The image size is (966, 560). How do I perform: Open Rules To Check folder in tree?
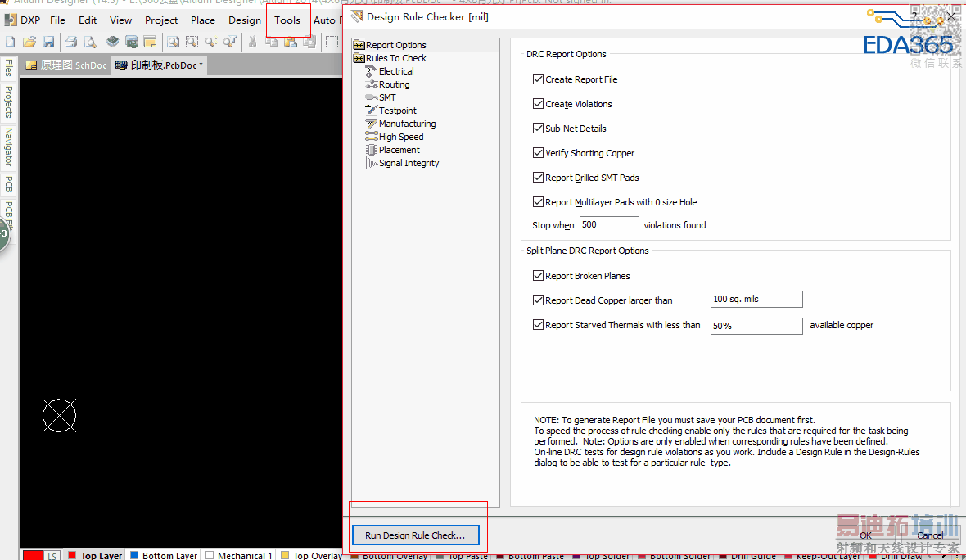[390, 58]
